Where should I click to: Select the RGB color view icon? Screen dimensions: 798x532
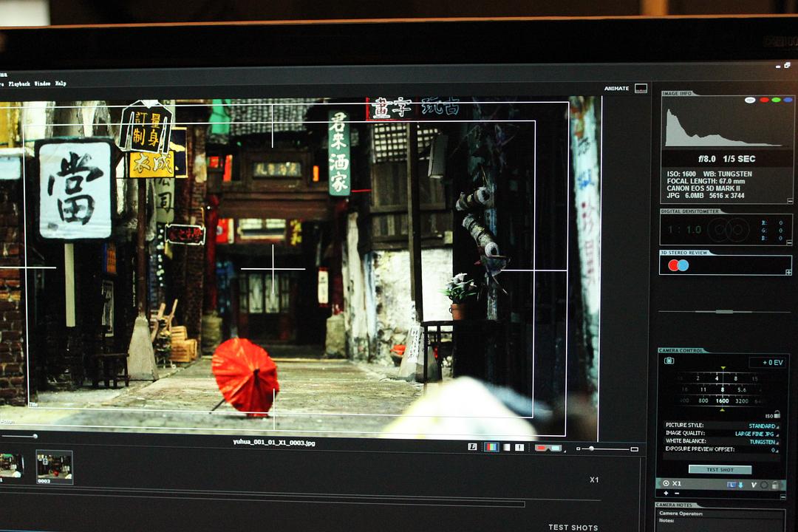(x=491, y=447)
